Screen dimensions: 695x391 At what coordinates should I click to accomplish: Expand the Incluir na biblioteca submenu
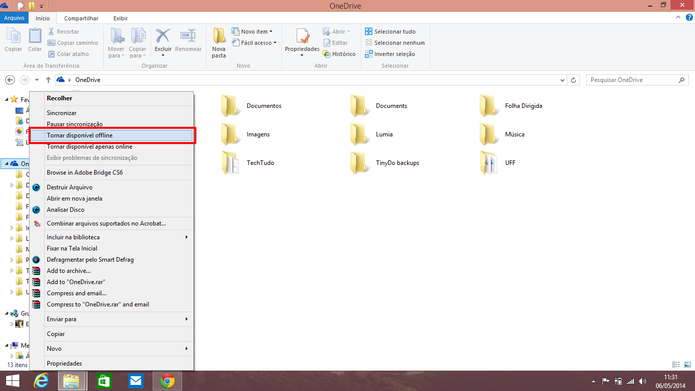click(112, 237)
